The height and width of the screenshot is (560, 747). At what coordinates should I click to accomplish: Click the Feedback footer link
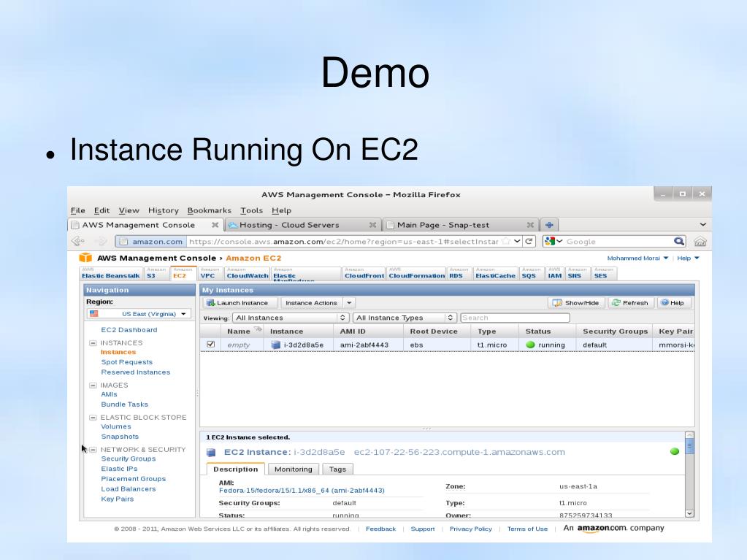380,529
